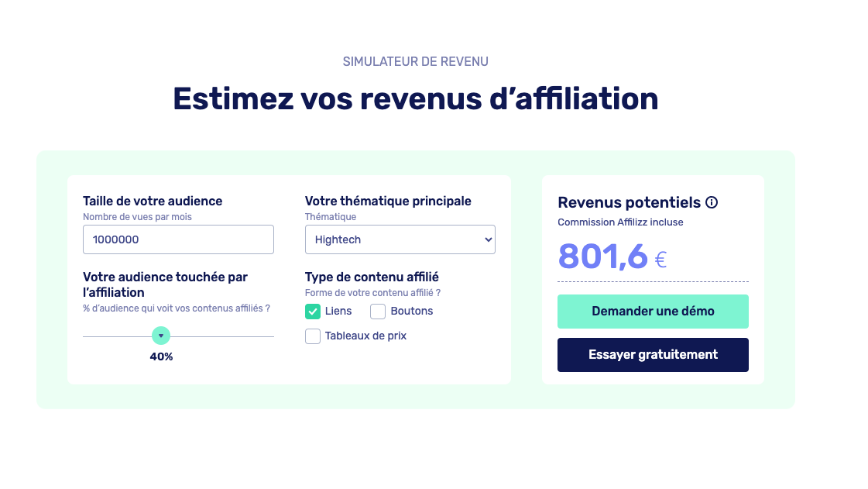Open the Thématique dropdown showing Hightech
The image size is (868, 489).
coord(400,239)
